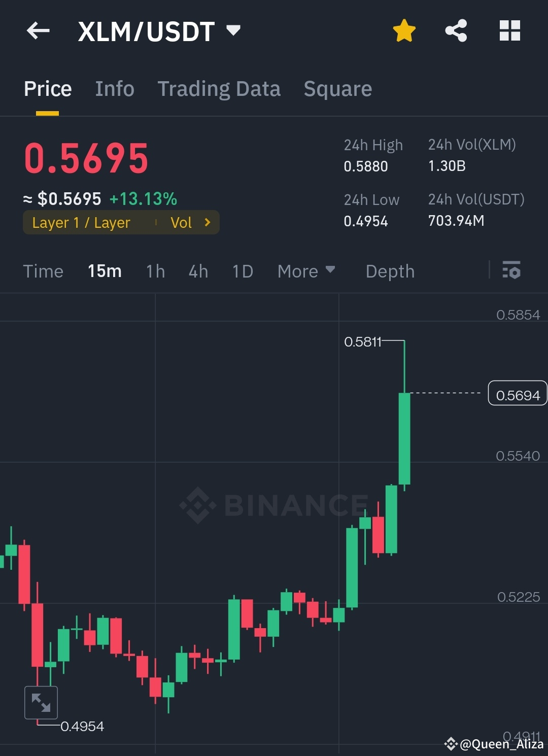
Task: Expand chart to fullscreen view
Action: click(41, 702)
